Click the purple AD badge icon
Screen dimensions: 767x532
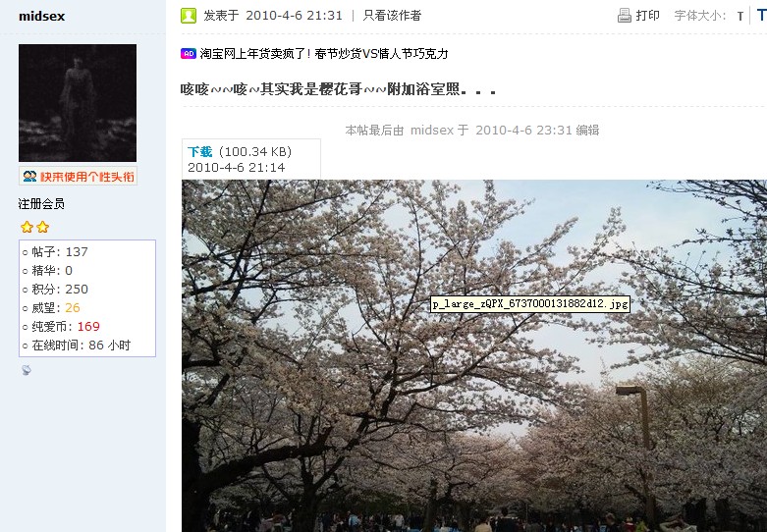pyautogui.click(x=189, y=54)
